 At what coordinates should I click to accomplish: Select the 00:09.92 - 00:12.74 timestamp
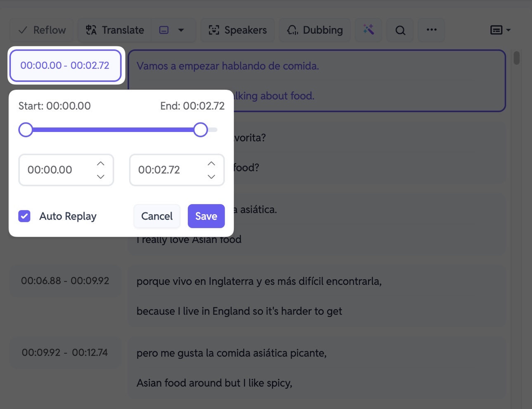[65, 353]
